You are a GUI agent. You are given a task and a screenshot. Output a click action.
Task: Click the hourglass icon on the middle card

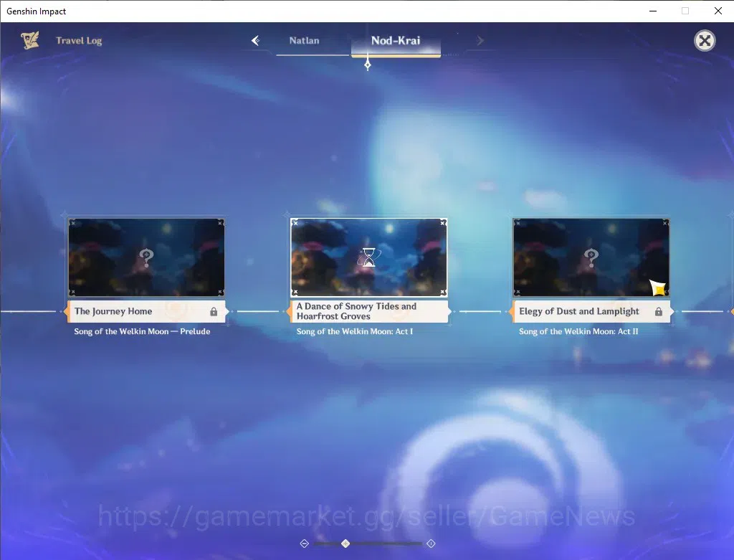point(369,257)
